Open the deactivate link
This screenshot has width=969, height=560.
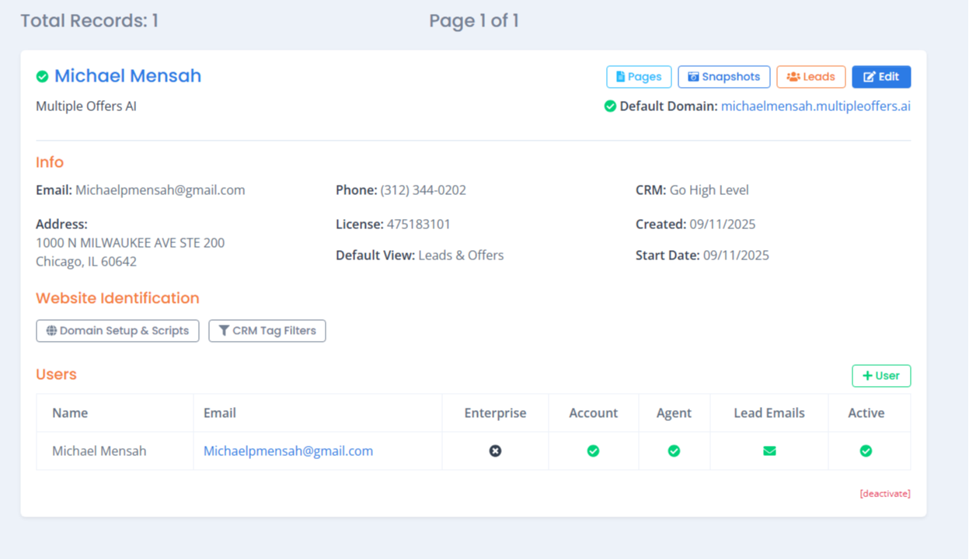(884, 493)
